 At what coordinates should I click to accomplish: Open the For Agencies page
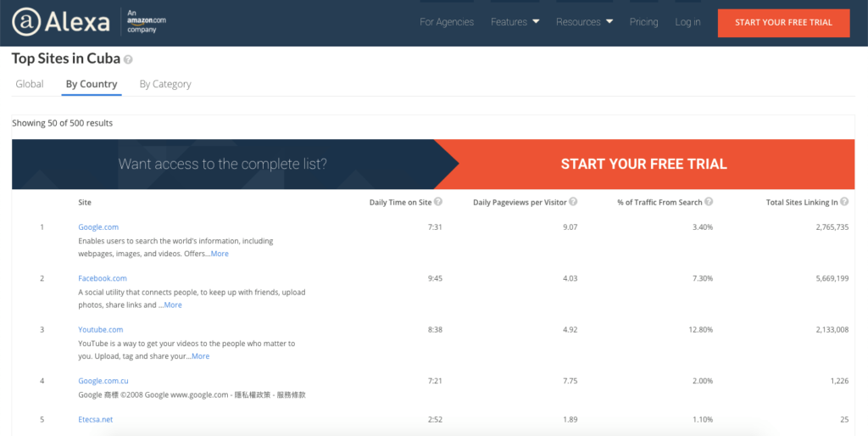point(447,22)
